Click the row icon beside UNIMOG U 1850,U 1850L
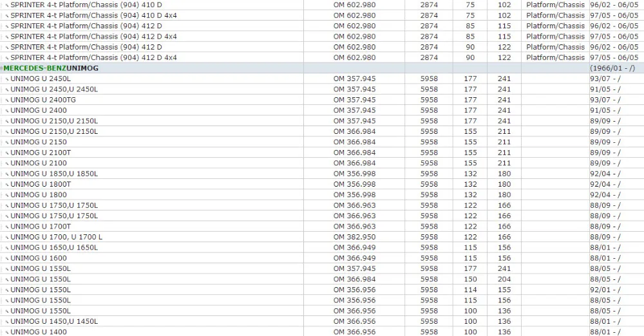Viewport: 644px width, 336px height. tap(7, 174)
